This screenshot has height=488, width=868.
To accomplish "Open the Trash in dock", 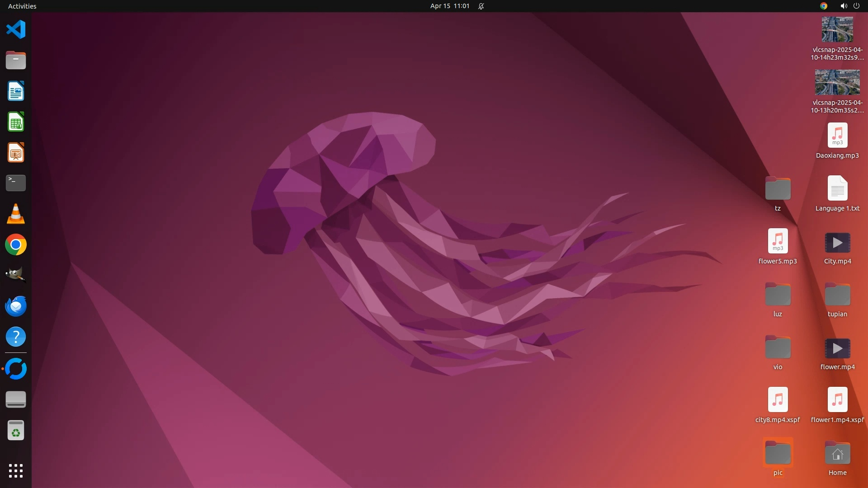I will click(16, 431).
